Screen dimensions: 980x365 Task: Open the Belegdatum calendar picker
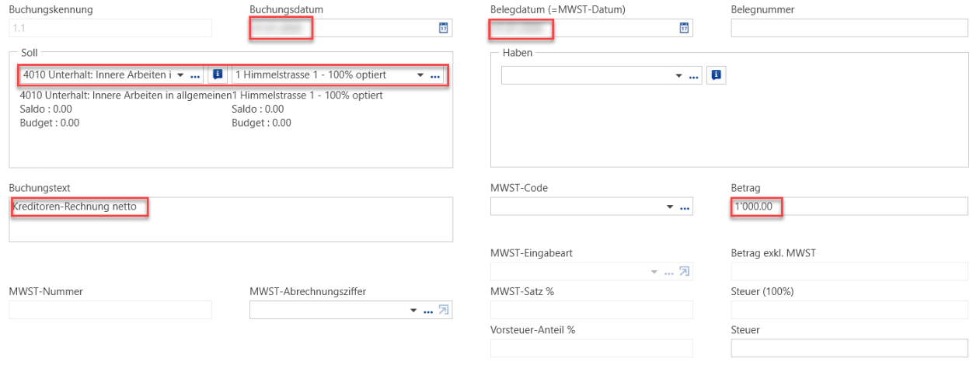684,28
